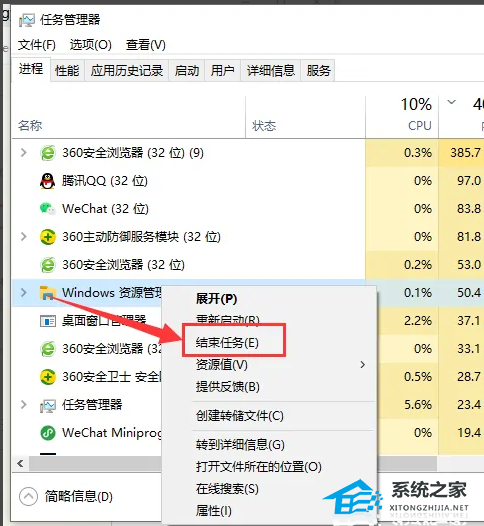Expand the 360主动防御服务模块 process group
Image resolution: width=484 pixels, height=526 pixels.
[23, 237]
